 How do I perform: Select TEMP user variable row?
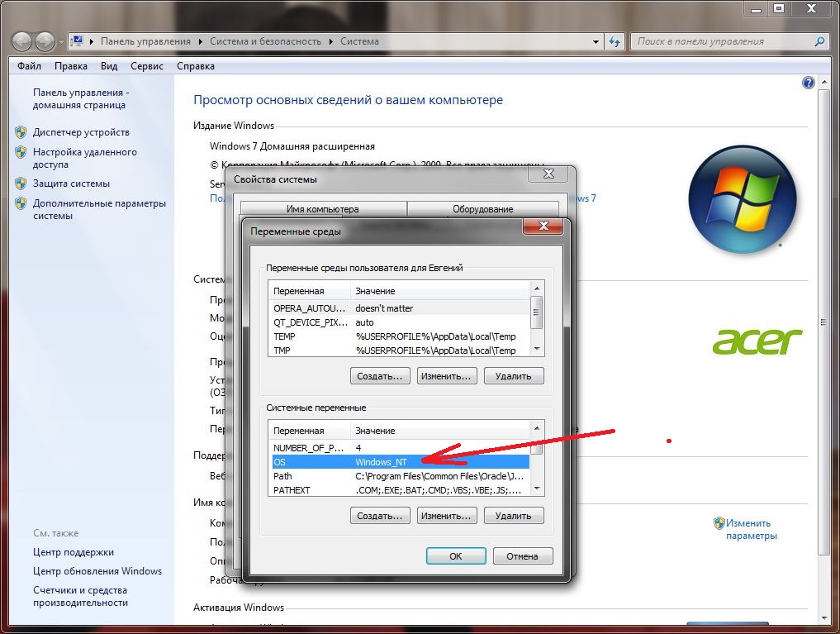(x=401, y=336)
